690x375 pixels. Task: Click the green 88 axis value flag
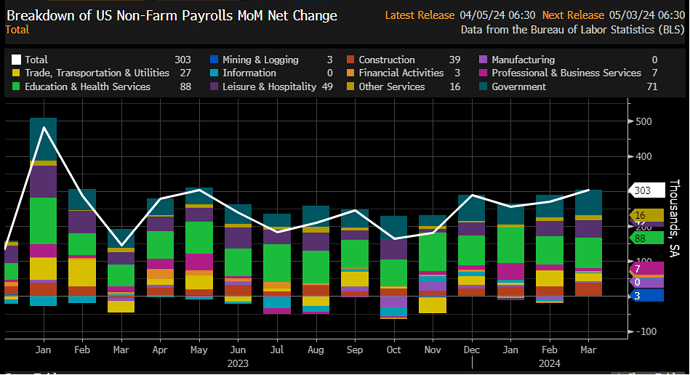coord(647,238)
